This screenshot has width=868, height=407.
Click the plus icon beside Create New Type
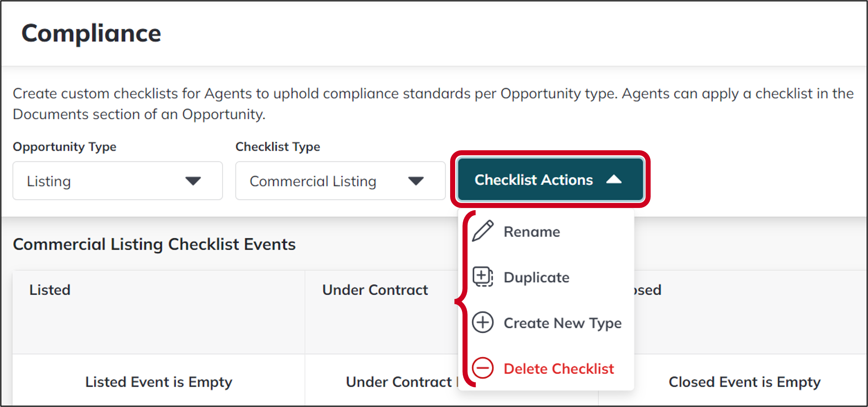point(483,322)
